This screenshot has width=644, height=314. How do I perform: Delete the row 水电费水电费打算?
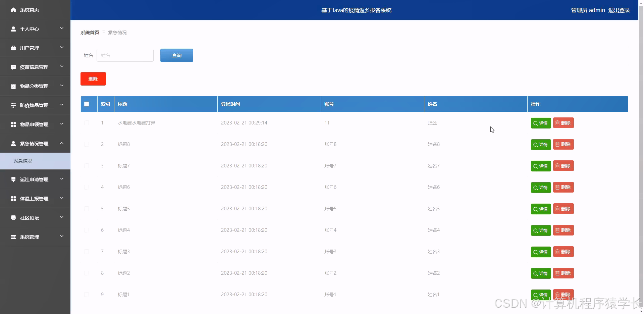(x=563, y=123)
